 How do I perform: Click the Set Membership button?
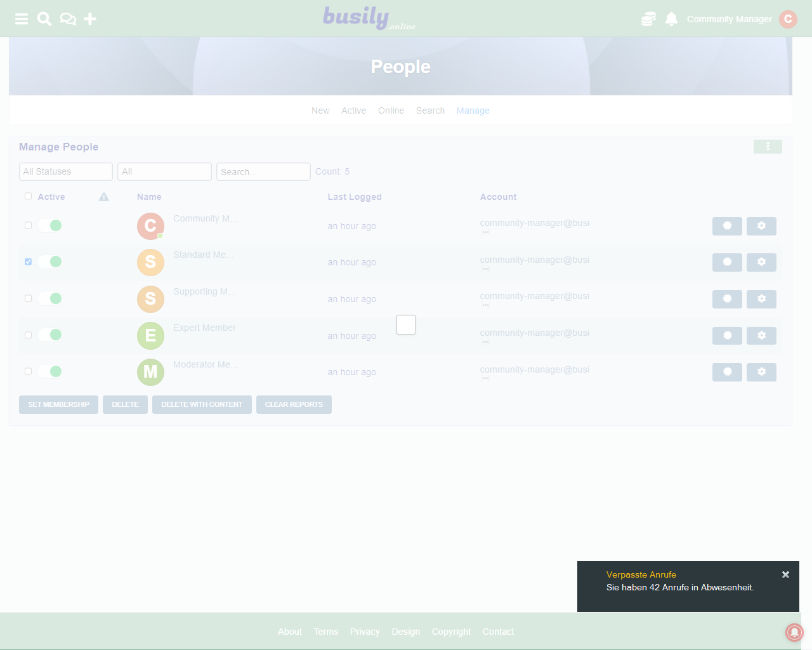click(x=58, y=404)
